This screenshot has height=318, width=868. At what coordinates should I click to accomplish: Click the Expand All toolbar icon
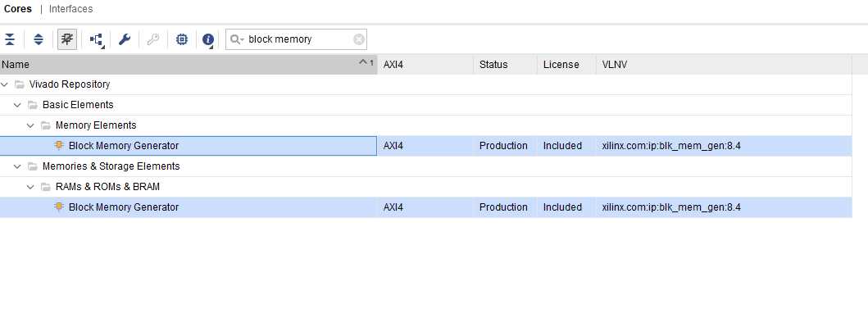point(39,39)
